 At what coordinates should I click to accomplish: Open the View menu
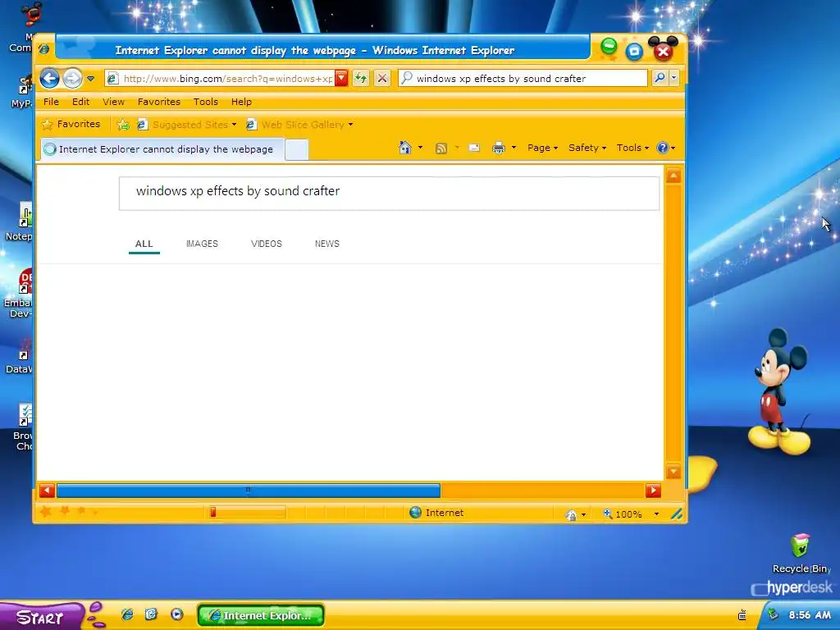[113, 102]
